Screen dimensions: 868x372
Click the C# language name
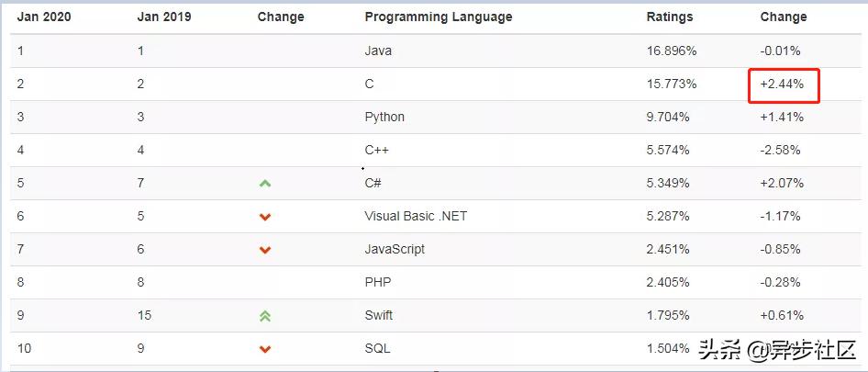click(373, 183)
